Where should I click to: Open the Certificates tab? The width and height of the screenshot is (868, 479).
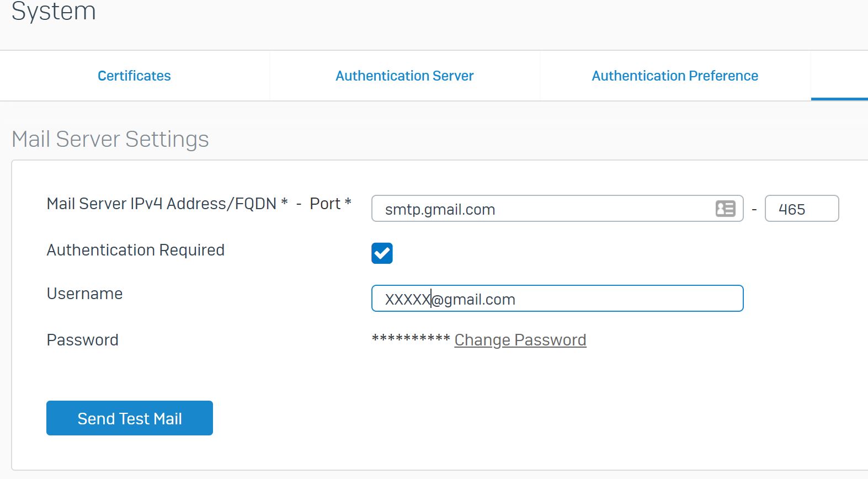tap(134, 76)
